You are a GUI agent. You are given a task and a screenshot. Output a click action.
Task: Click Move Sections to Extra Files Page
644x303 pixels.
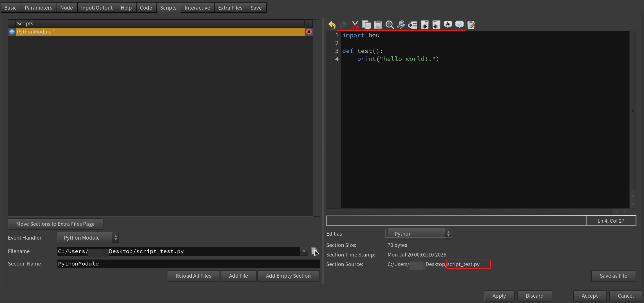55,224
